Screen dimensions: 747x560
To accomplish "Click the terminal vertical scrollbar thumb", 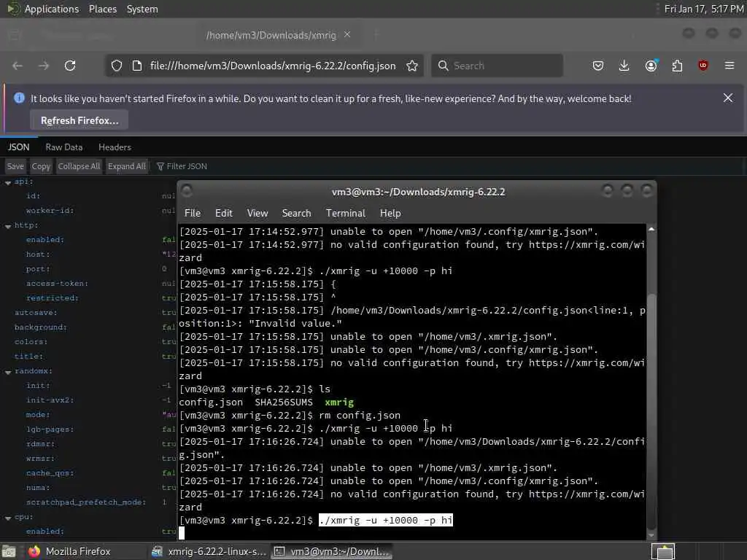I will (651, 411).
